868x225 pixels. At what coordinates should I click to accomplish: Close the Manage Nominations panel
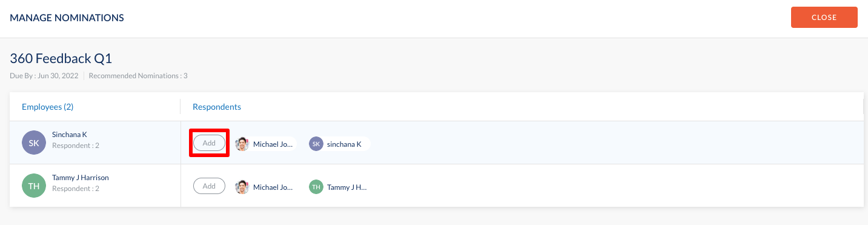click(x=824, y=17)
